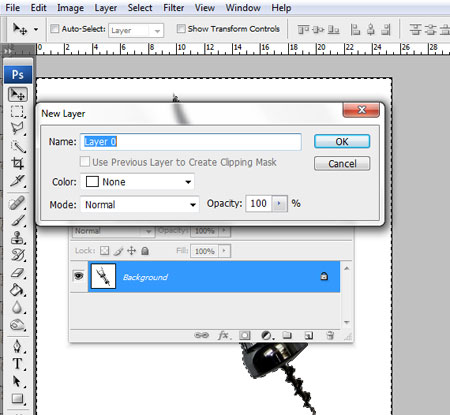Cancel the New Layer dialog

pos(342,164)
